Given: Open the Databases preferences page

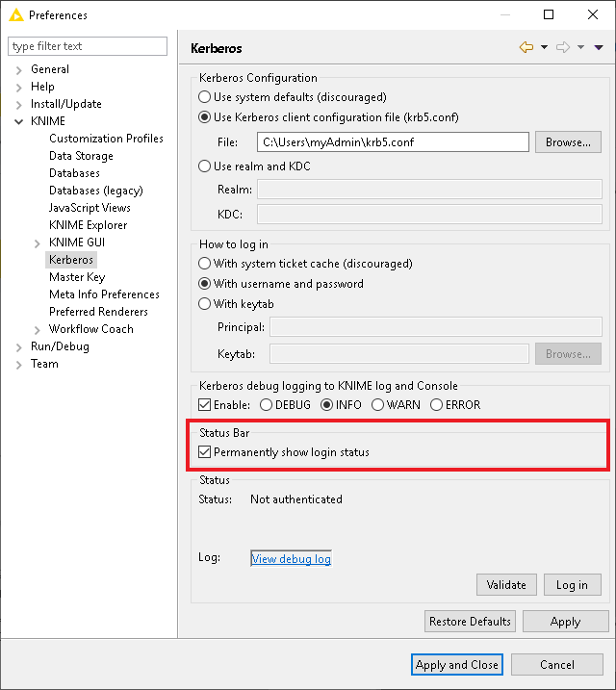Looking at the screenshot, I should coord(74,173).
